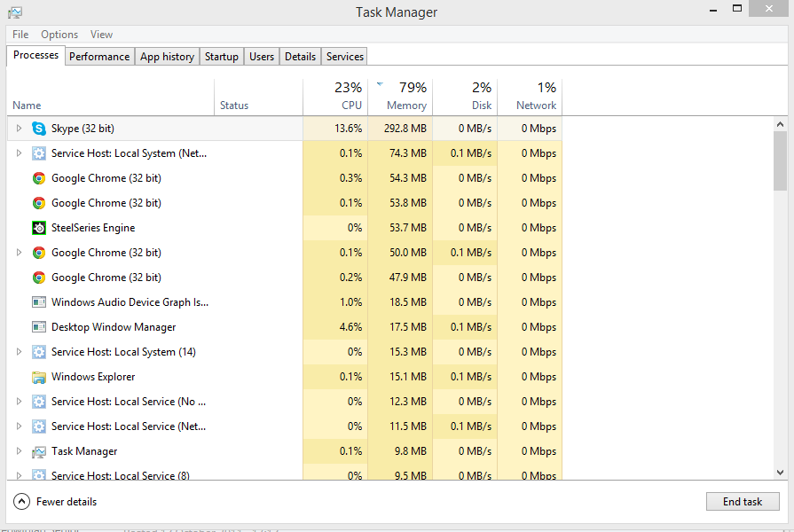Switch to the Services tab

coord(344,56)
